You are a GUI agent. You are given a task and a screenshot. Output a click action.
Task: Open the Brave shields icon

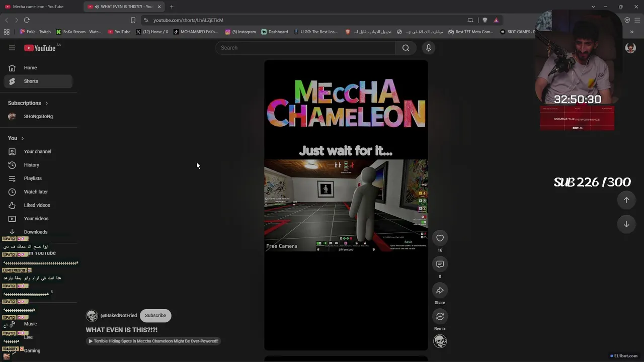[485, 20]
